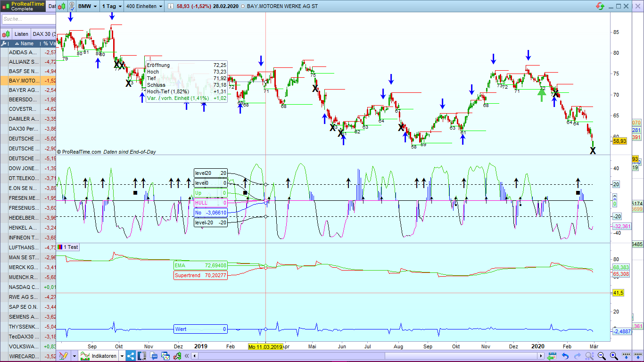Click the radio circle before BAY.MOTOREN WERKE AG ST
Image resolution: width=644 pixels, height=362 pixels.
click(242, 7)
